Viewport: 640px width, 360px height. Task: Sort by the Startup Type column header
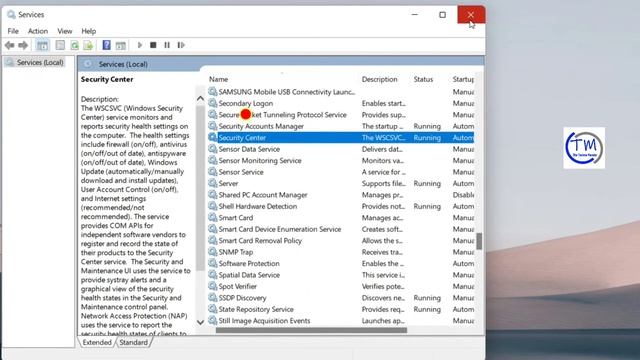463,79
